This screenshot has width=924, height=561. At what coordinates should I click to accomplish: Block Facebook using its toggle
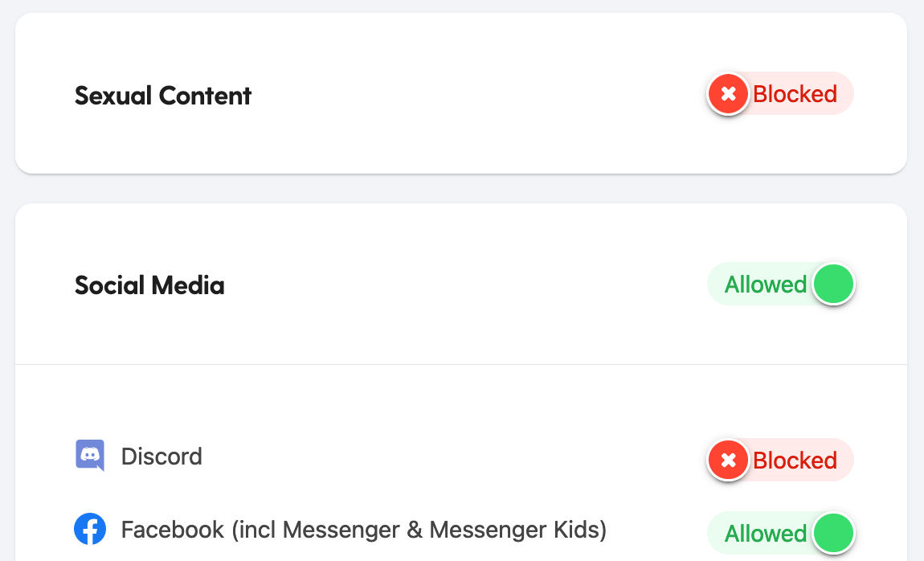tap(780, 534)
